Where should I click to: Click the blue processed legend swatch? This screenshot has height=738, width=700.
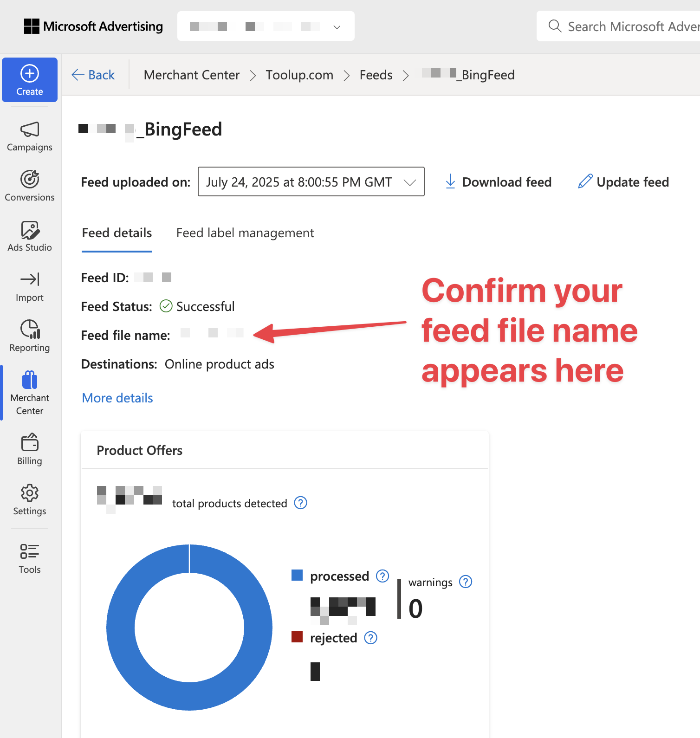(297, 575)
